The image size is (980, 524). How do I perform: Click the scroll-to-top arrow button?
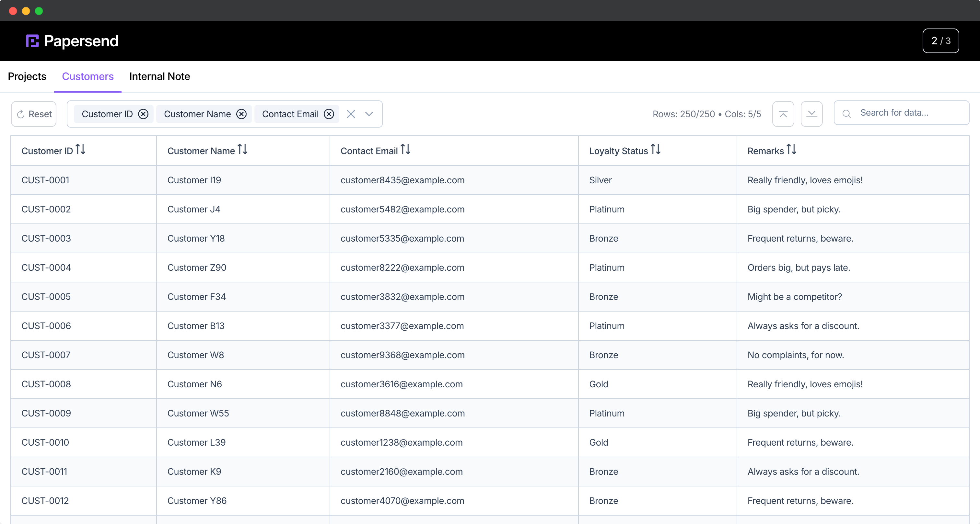click(783, 114)
